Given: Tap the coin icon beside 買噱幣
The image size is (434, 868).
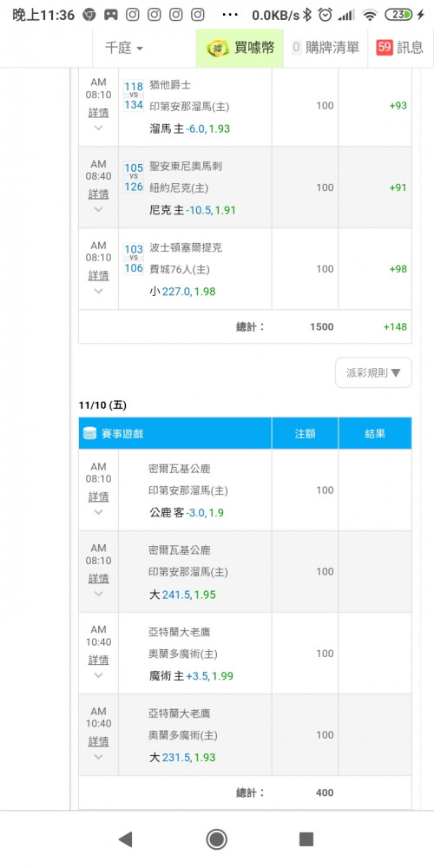Looking at the screenshot, I should click(x=218, y=48).
